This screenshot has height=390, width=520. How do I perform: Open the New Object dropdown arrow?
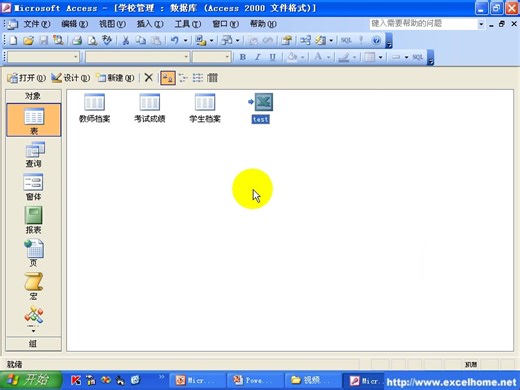pos(331,40)
